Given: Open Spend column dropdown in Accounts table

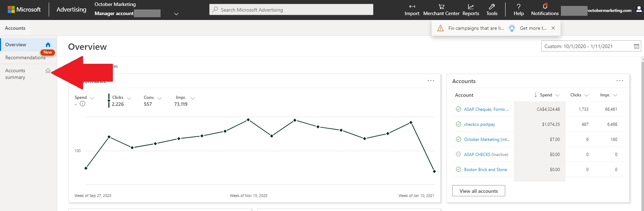Looking at the screenshot, I should [x=557, y=95].
